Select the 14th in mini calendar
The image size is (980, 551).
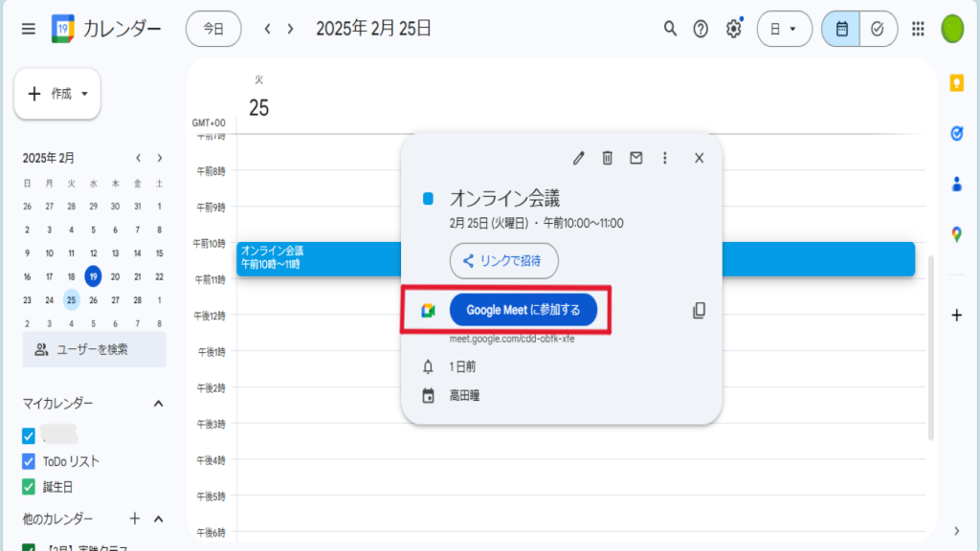[x=138, y=253]
